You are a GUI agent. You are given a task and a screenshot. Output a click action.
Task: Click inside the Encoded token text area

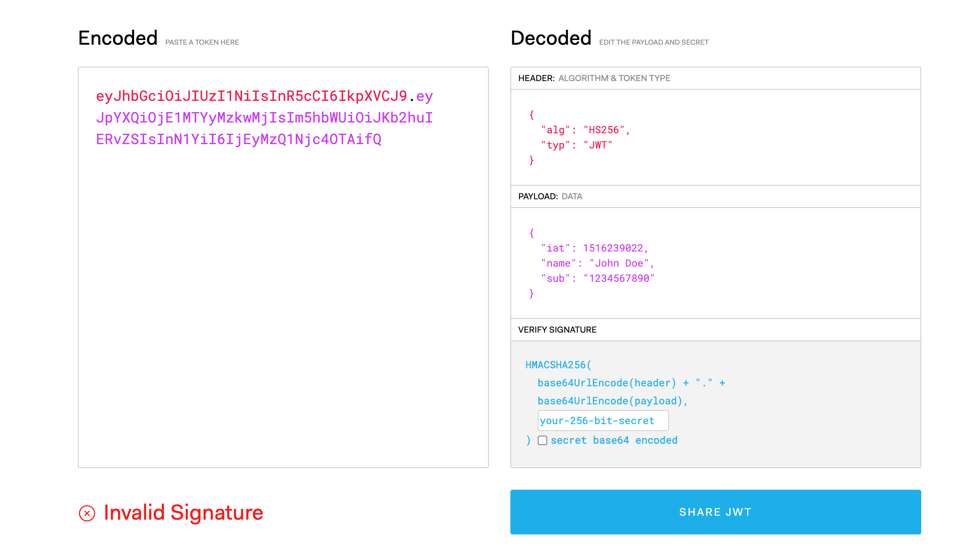283,267
